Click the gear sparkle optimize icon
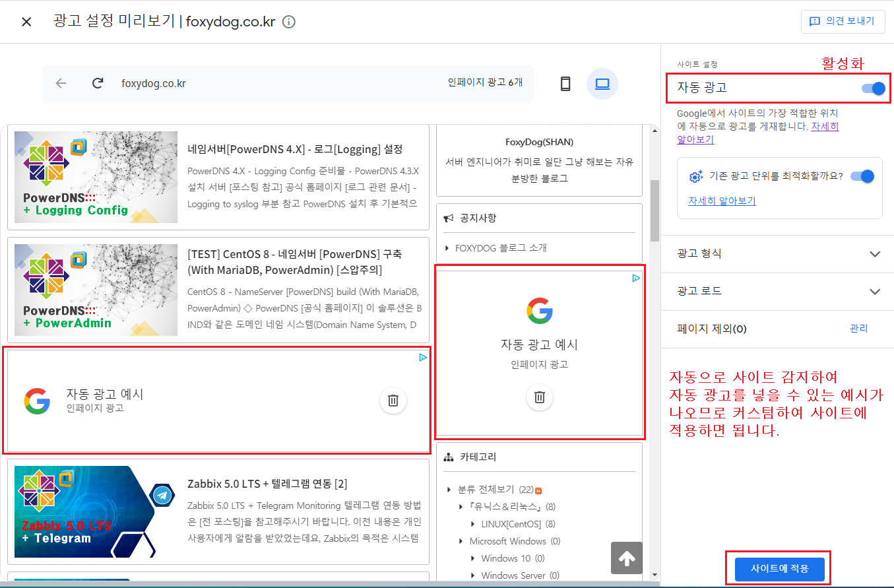The width and height of the screenshot is (894, 588). click(x=696, y=177)
